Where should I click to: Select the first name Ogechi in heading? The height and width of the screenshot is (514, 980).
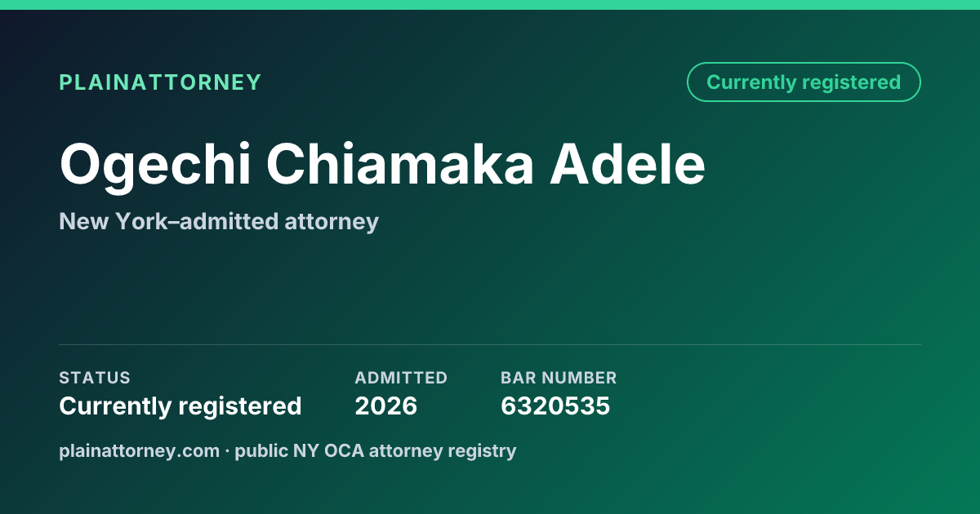155,165
